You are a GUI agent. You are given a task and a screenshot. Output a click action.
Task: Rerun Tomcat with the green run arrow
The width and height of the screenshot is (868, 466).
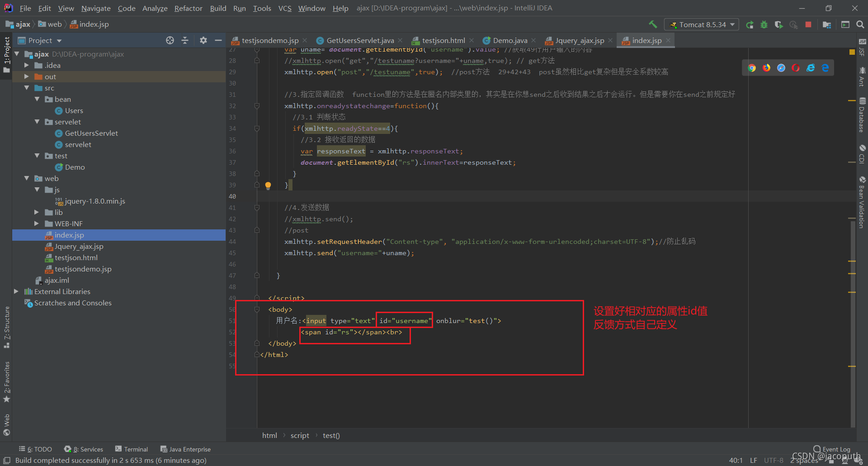coord(750,24)
